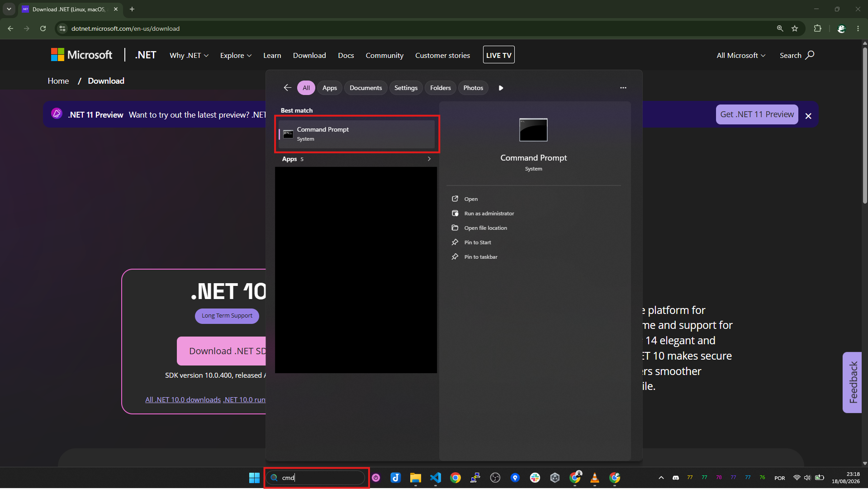
Task: Click Wi-Fi network icon in tray
Action: tap(797, 478)
